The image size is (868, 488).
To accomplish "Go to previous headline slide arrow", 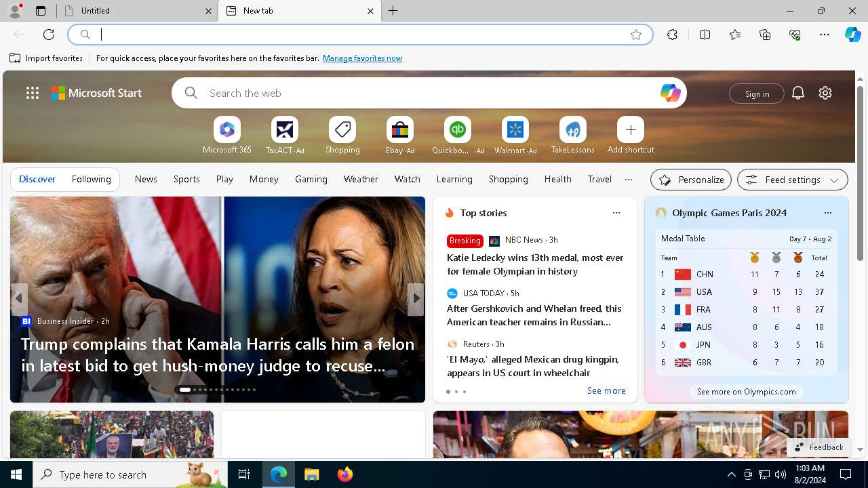I will [x=19, y=298].
